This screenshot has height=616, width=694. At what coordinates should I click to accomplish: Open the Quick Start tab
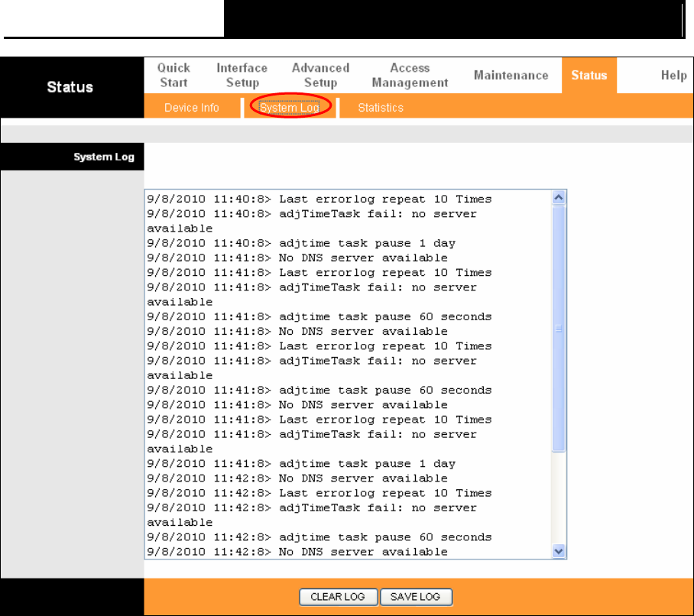(173, 75)
